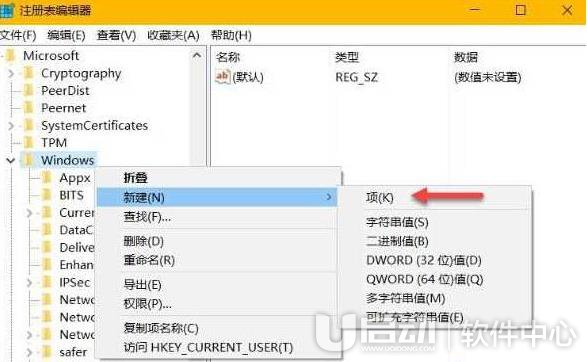Viewport: 587px width, 362px height.
Task: Click the Microsoft folder icon
Action: 11,56
